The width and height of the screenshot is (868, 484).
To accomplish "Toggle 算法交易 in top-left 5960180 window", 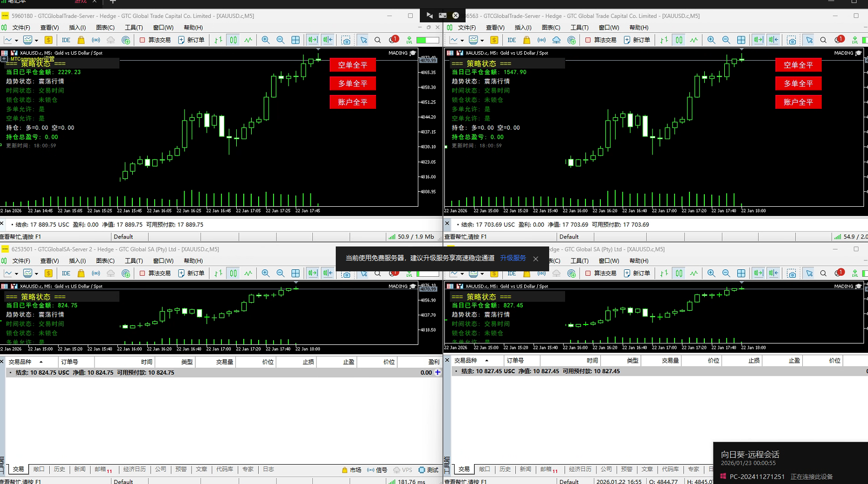I will point(155,40).
